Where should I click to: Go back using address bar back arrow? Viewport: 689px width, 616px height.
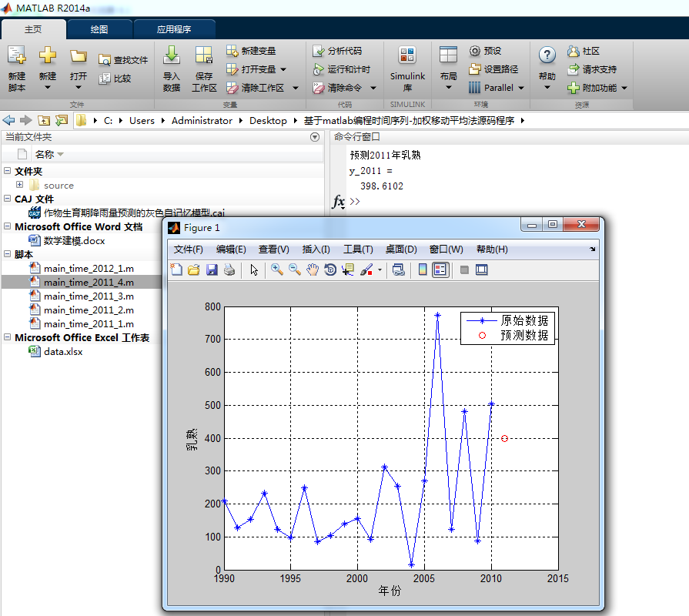8,120
